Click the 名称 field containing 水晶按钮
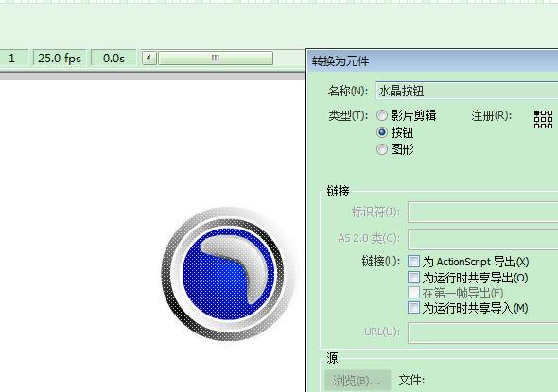Screen dimensions: 558x392 pyautogui.click(x=466, y=91)
